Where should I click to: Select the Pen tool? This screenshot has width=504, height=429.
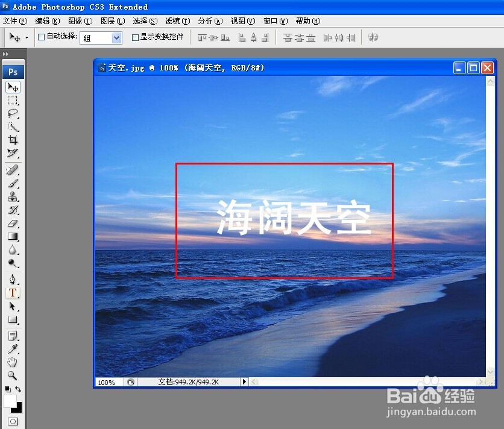pos(13,279)
